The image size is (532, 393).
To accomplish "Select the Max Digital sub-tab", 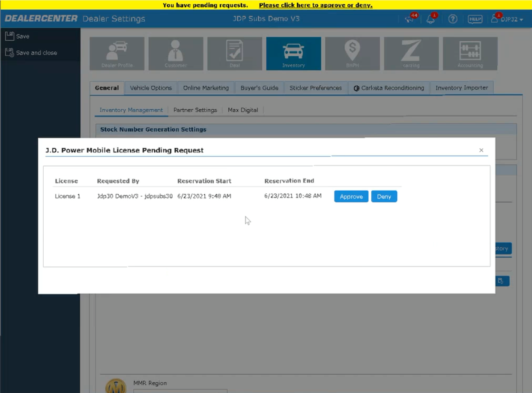I will tap(243, 110).
